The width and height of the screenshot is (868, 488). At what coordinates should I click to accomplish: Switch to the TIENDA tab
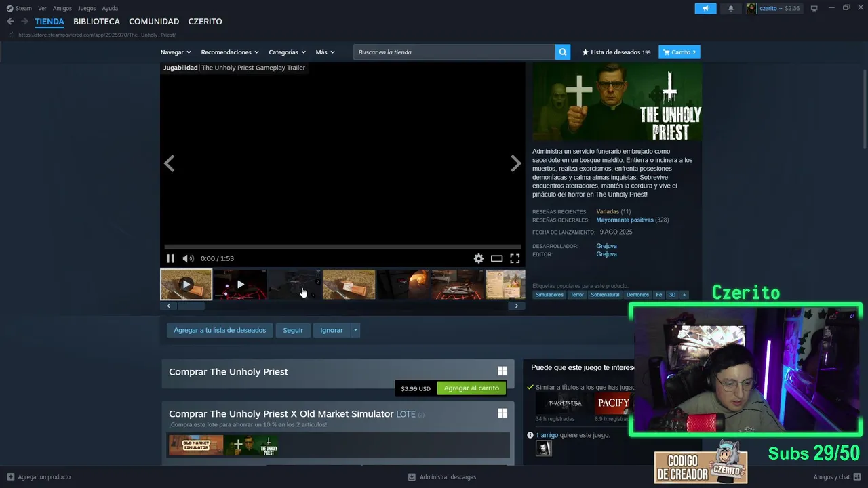click(x=50, y=22)
